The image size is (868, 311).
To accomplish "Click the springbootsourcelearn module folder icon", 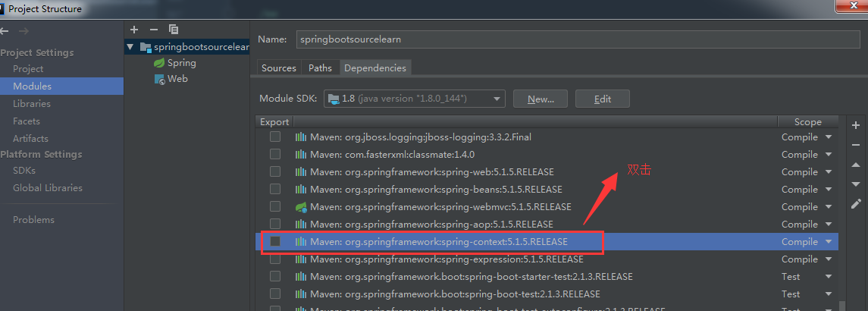I will tap(146, 47).
